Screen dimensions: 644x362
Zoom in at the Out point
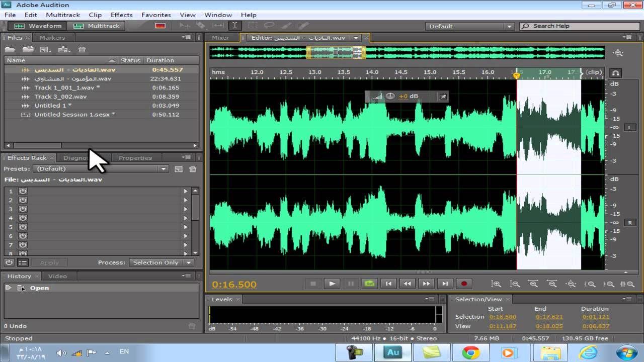coord(608,284)
